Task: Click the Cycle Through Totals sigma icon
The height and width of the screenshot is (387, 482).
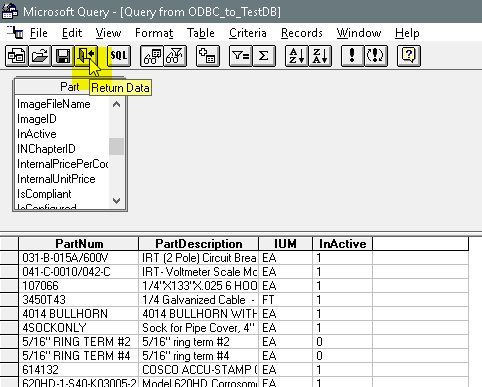Action: [x=264, y=56]
